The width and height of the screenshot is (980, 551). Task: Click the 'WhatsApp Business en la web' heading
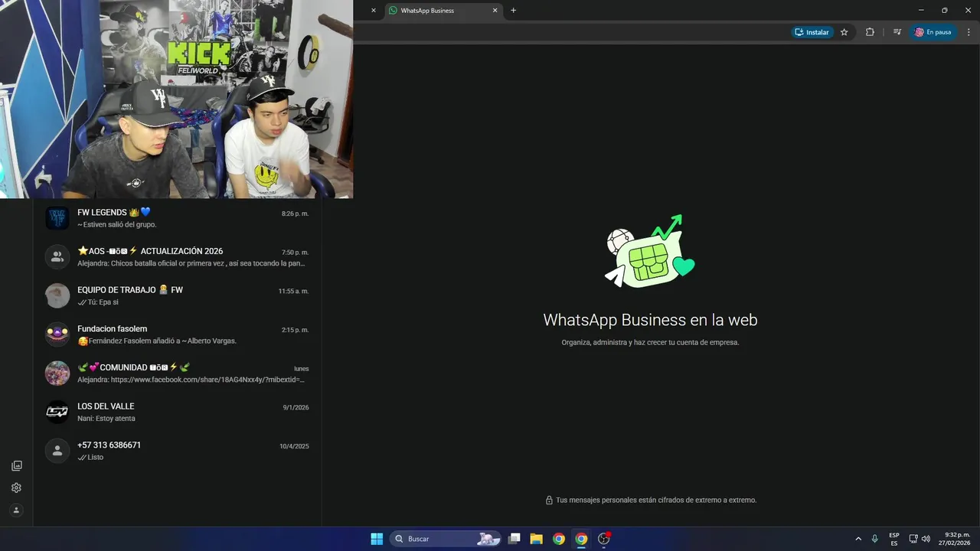coord(650,320)
